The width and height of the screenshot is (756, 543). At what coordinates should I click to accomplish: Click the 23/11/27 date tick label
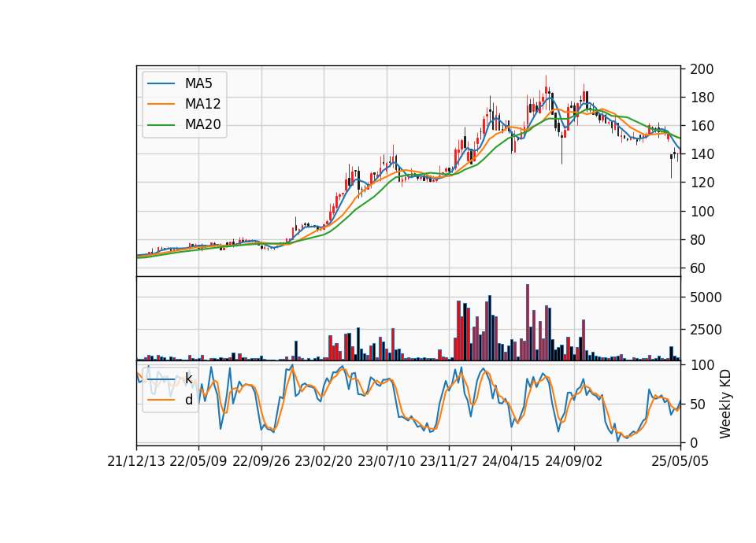coord(448,462)
